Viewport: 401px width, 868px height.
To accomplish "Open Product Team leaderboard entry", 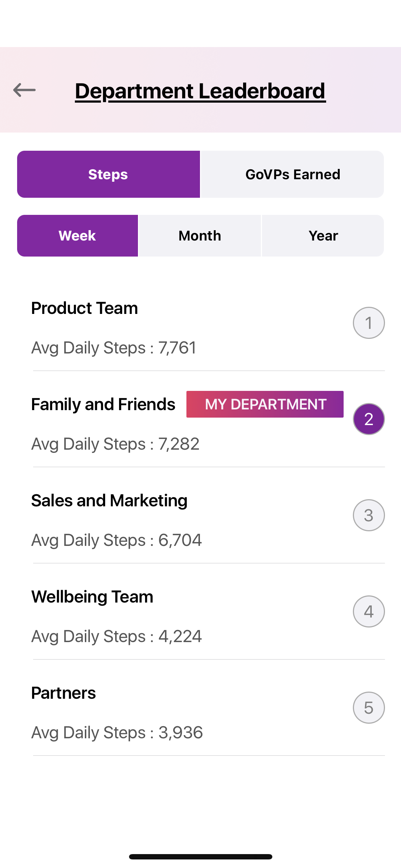I will coord(84,308).
